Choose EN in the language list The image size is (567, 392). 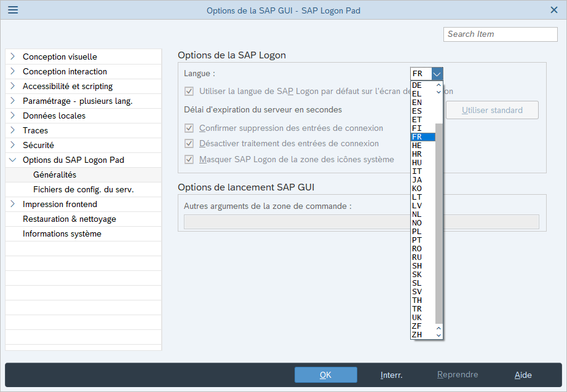423,103
